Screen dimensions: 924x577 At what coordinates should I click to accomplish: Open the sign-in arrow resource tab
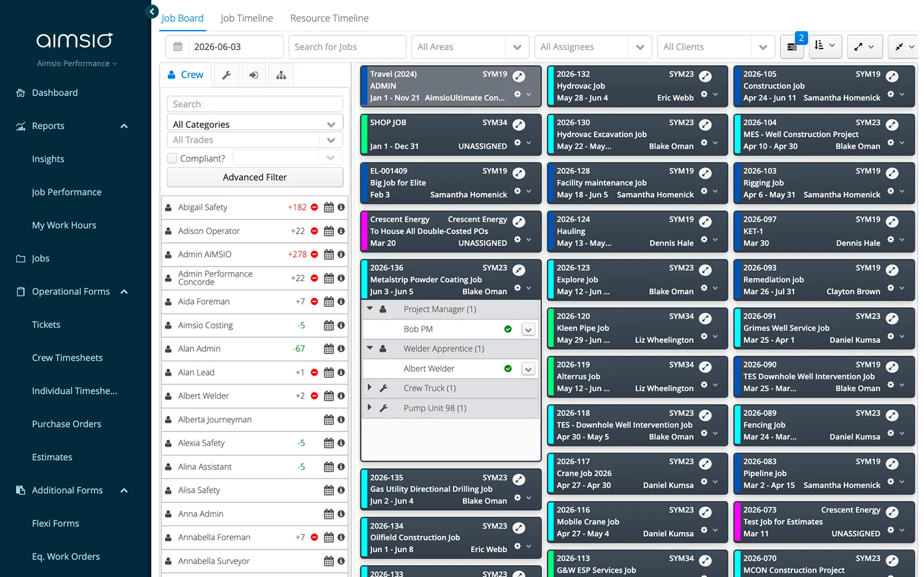pyautogui.click(x=254, y=75)
